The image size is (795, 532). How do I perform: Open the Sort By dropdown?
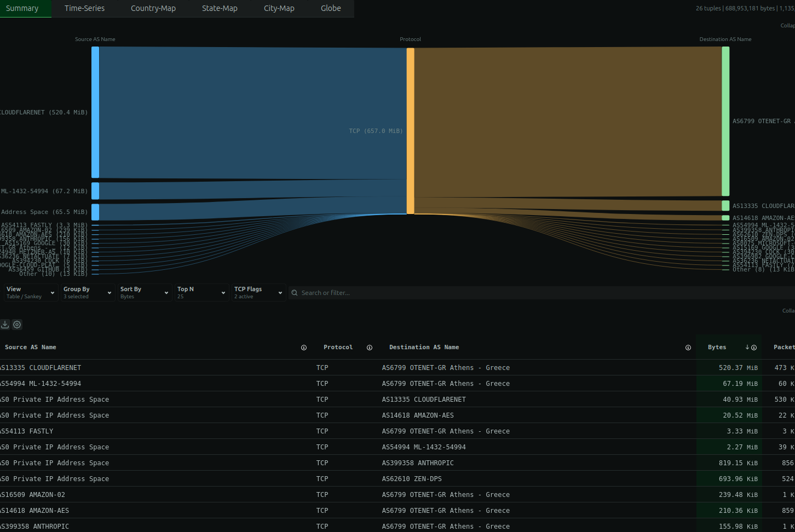pyautogui.click(x=145, y=293)
